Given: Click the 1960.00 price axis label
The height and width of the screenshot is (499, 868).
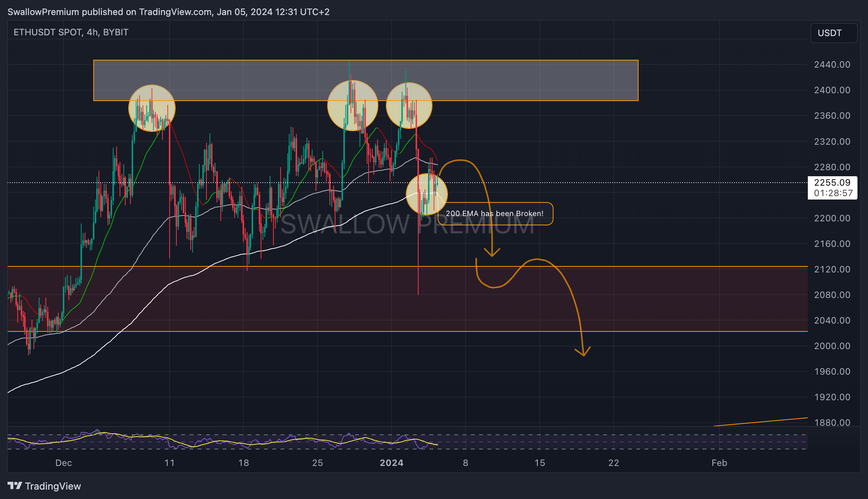Looking at the screenshot, I should (x=832, y=372).
